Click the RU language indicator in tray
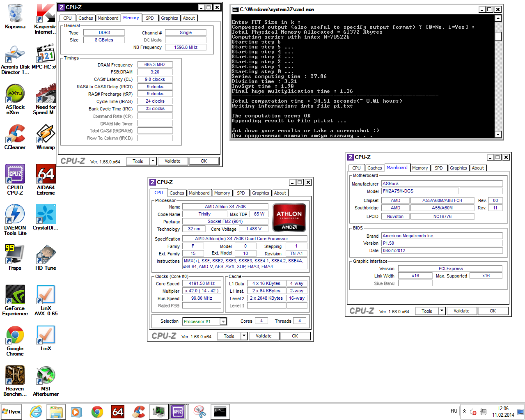The width and height of the screenshot is (525, 420). click(454, 411)
